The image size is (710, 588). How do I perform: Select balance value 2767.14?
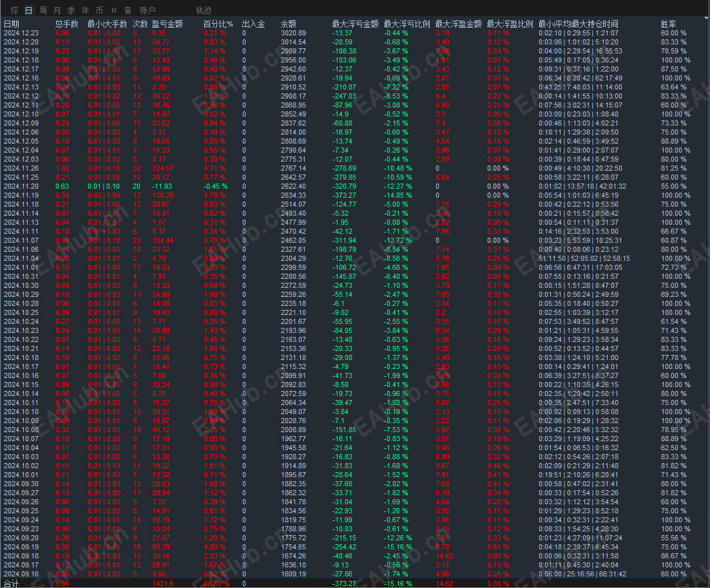pos(293,168)
